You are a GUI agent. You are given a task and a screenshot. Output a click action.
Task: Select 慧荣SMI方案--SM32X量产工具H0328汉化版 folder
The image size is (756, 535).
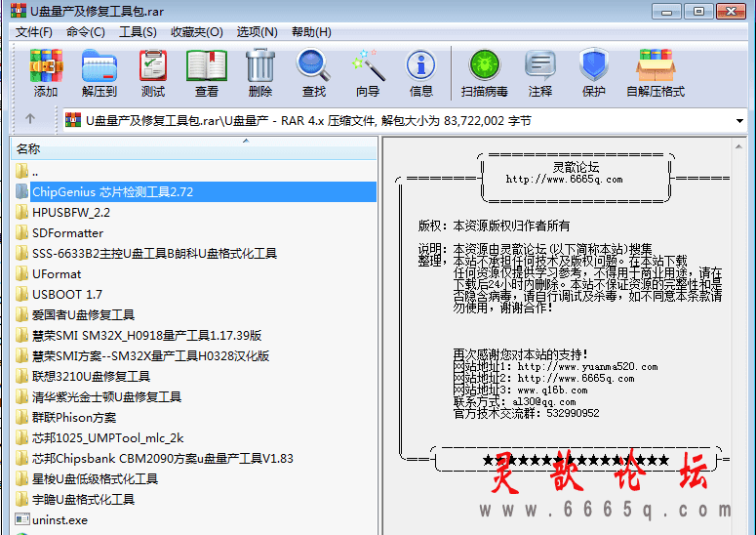coord(150,356)
